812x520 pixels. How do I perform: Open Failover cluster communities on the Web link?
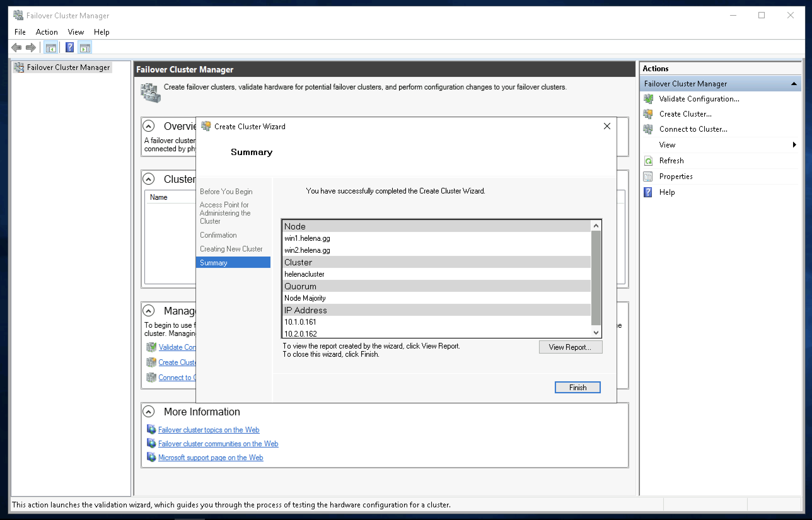(x=218, y=444)
